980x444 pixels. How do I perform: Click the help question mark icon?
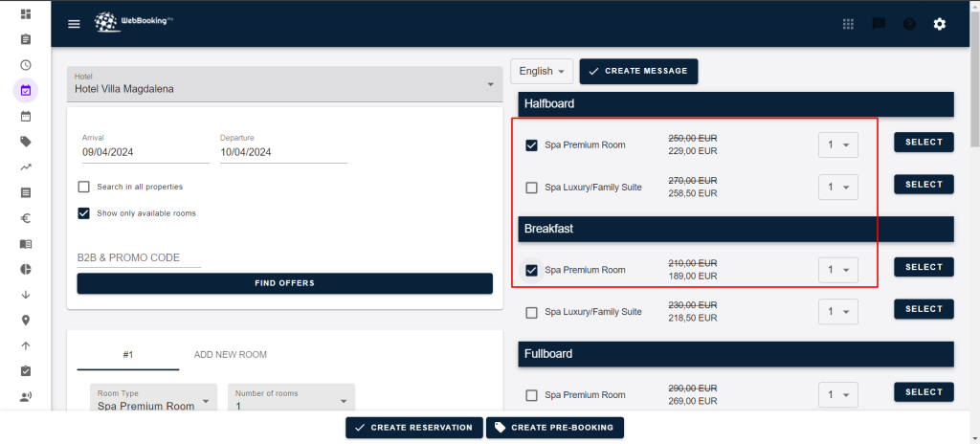(x=908, y=24)
